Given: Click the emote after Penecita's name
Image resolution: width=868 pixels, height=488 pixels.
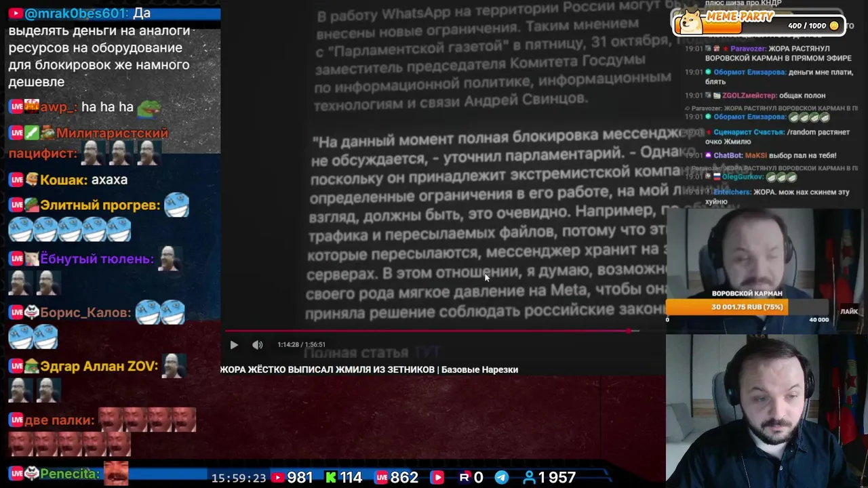Looking at the screenshot, I should click(116, 474).
